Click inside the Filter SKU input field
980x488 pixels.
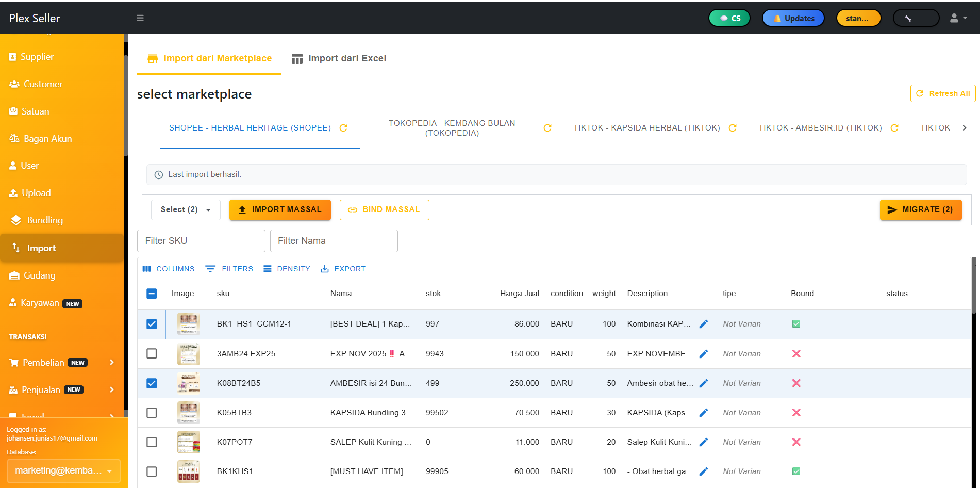click(201, 240)
